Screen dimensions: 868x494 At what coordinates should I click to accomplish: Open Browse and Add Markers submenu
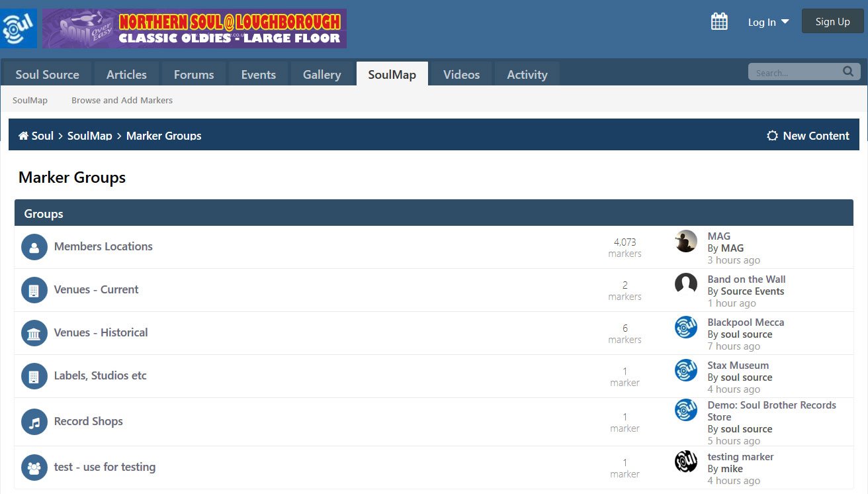point(122,100)
